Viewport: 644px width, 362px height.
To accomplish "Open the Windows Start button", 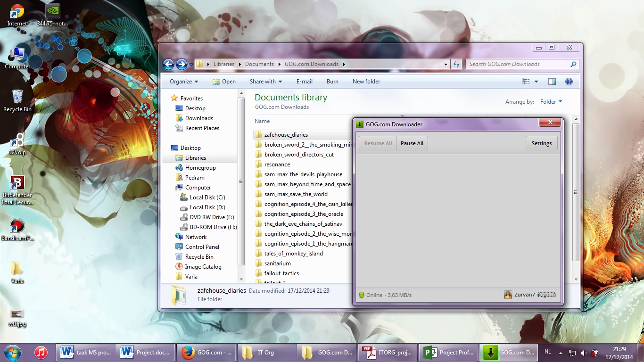I will coord(12,352).
